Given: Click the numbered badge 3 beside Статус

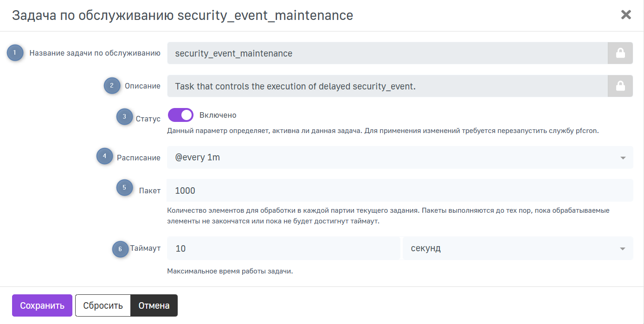Looking at the screenshot, I should [x=124, y=117].
